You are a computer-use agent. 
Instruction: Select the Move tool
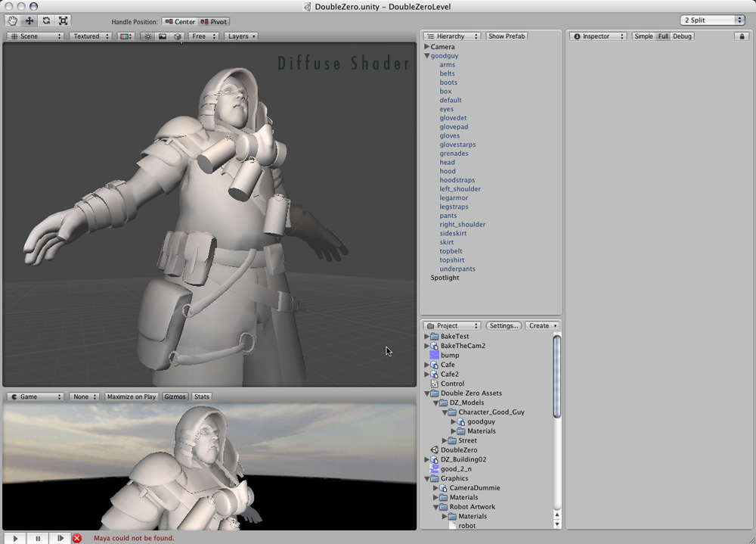click(29, 20)
